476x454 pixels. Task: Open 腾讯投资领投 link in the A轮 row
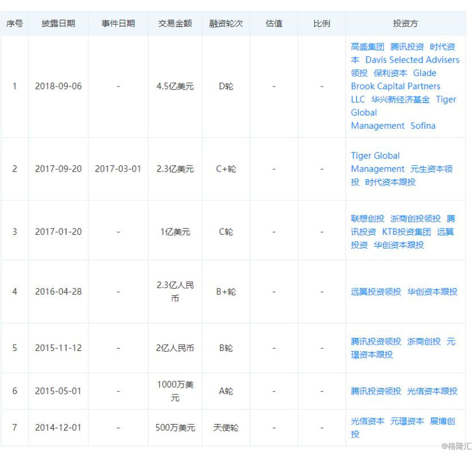coord(376,391)
